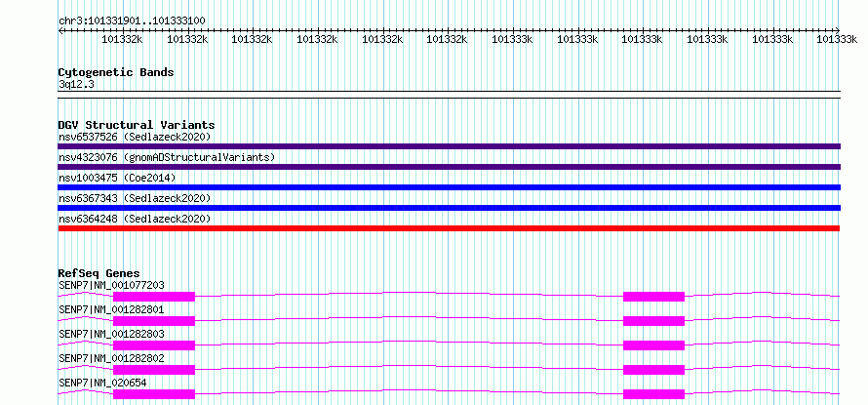The width and height of the screenshot is (868, 405).
Task: Select the purple bar for nsv6537526
Action: pyautogui.click(x=449, y=146)
